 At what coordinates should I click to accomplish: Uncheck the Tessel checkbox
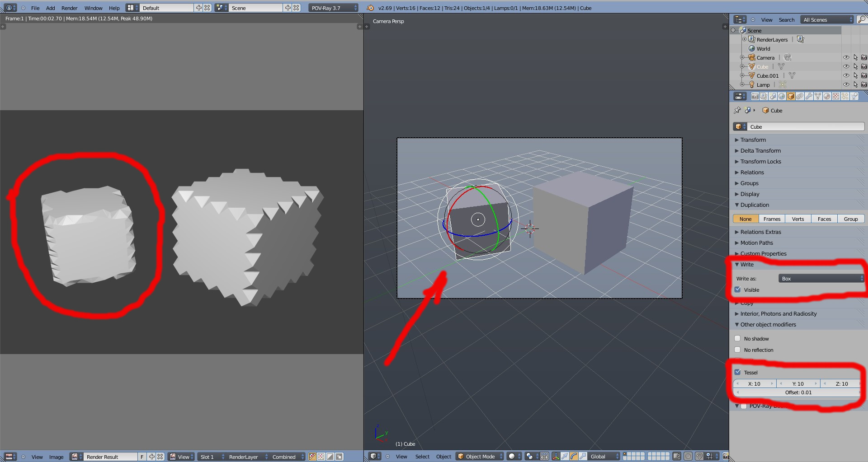(738, 372)
